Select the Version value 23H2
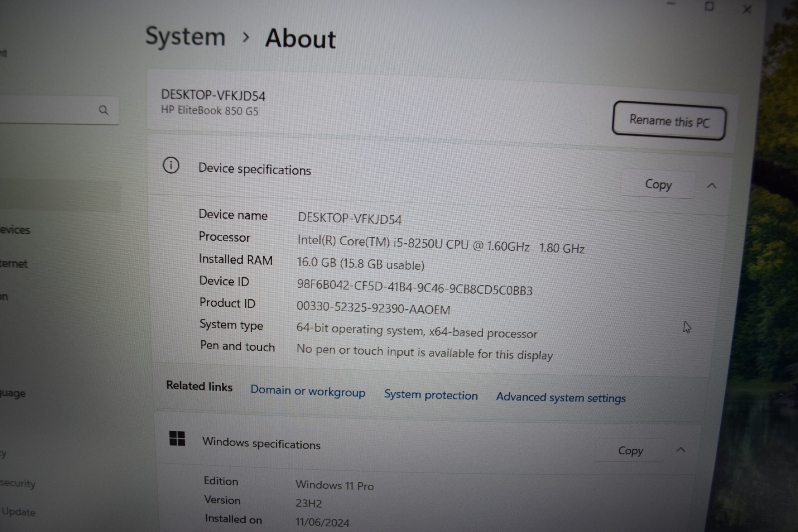 click(x=309, y=503)
